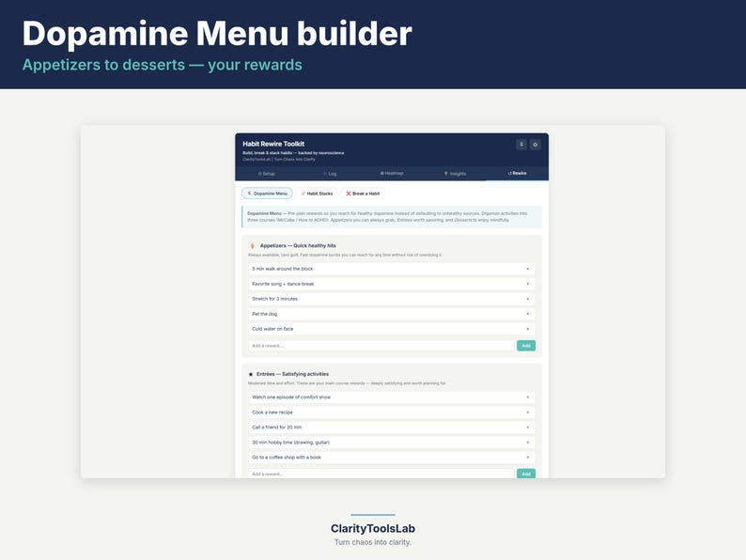Open the Break a Habit section
This screenshot has width=746, height=560.
click(363, 194)
